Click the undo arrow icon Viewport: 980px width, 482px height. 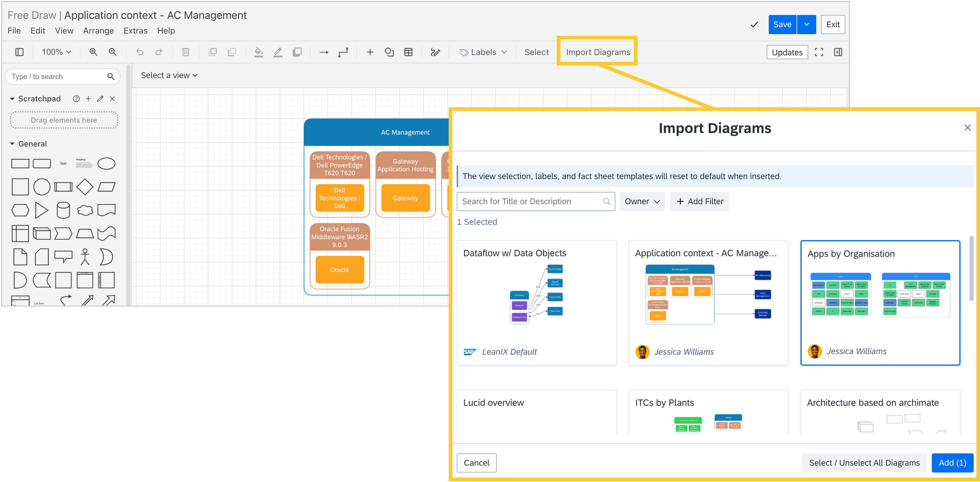[x=140, y=52]
